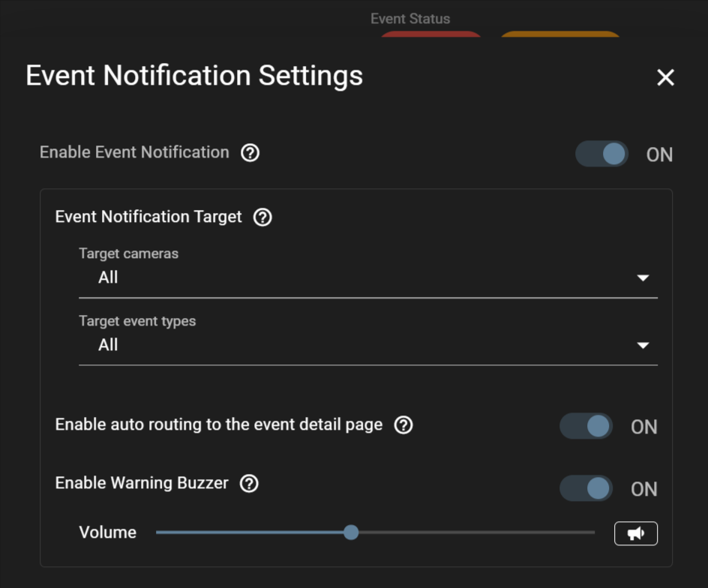The width and height of the screenshot is (708, 588).
Task: Disable the Enable Event Notification switch
Action: [x=601, y=154]
